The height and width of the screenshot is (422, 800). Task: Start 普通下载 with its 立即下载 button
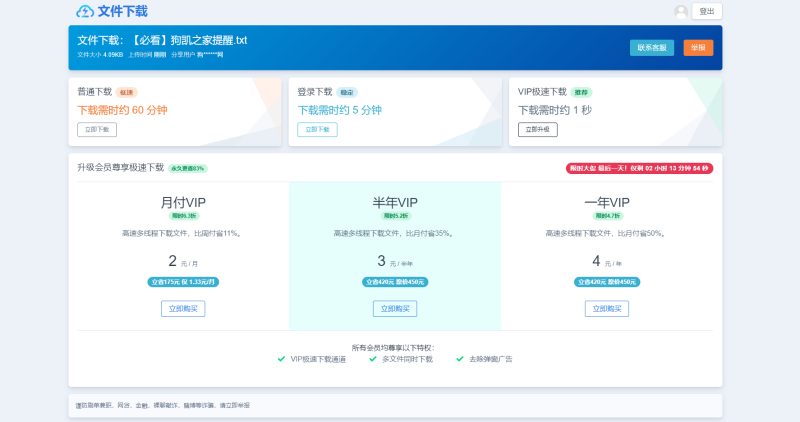pyautogui.click(x=97, y=129)
